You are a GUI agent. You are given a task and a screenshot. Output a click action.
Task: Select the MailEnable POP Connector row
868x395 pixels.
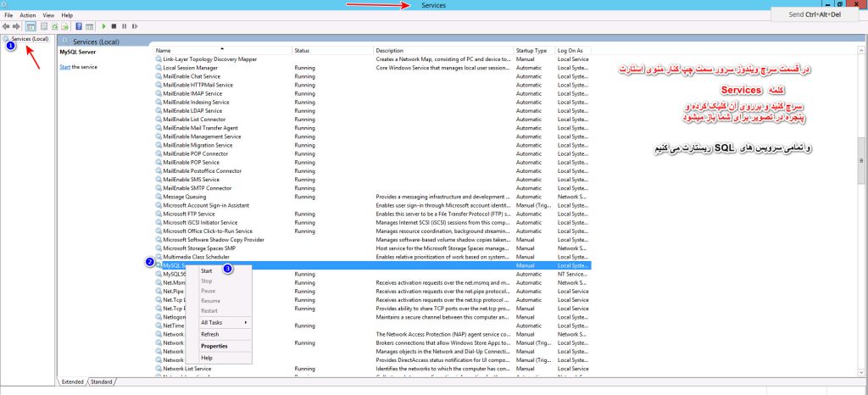click(x=373, y=153)
